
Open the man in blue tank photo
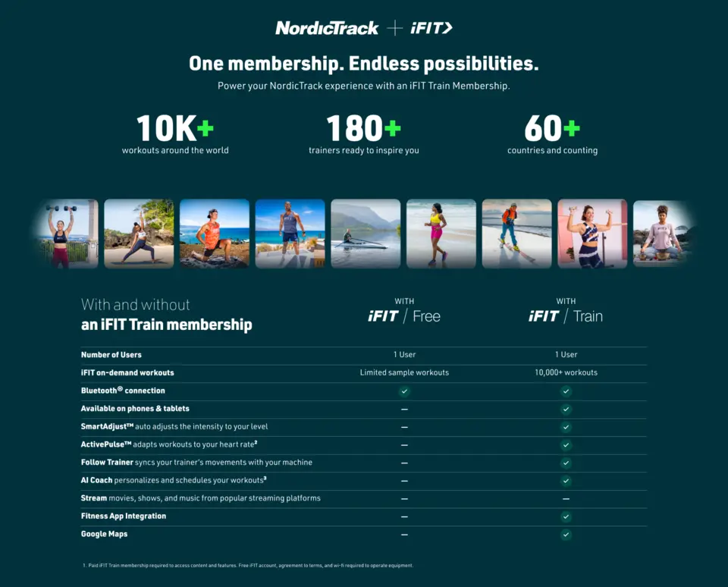(x=290, y=234)
